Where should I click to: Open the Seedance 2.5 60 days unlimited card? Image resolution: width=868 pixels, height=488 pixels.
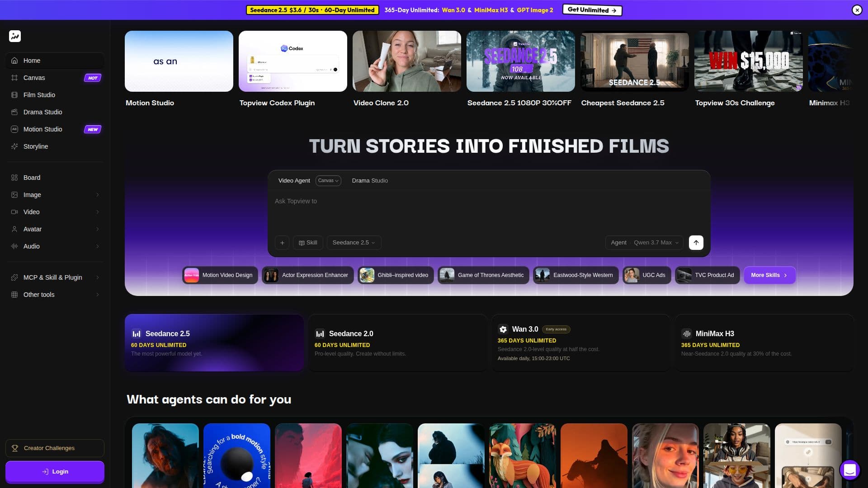click(x=214, y=343)
